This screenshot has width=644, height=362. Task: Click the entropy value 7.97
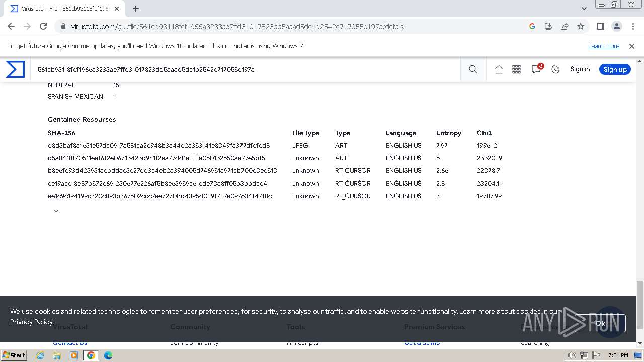(x=442, y=146)
